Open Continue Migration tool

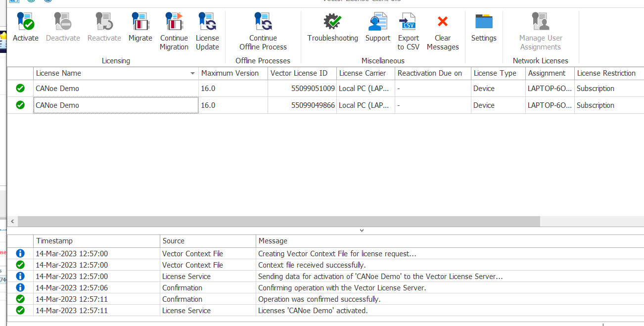point(174,22)
